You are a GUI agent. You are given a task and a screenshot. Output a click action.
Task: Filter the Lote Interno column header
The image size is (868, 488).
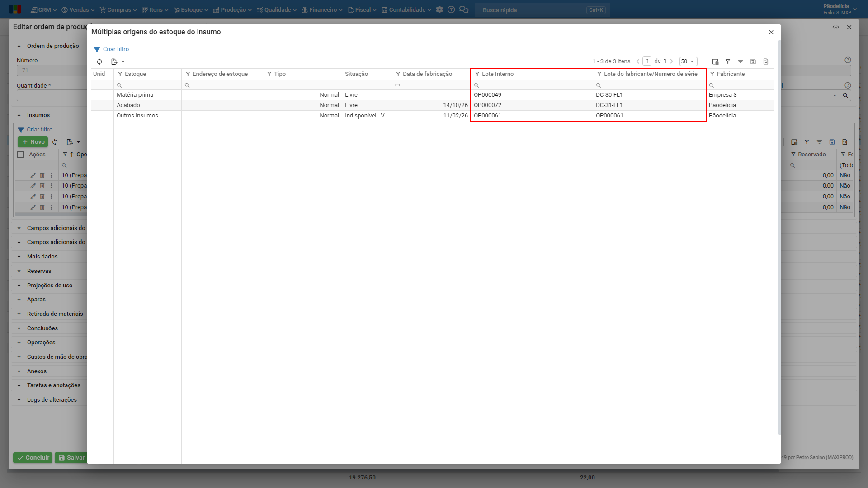tap(477, 74)
